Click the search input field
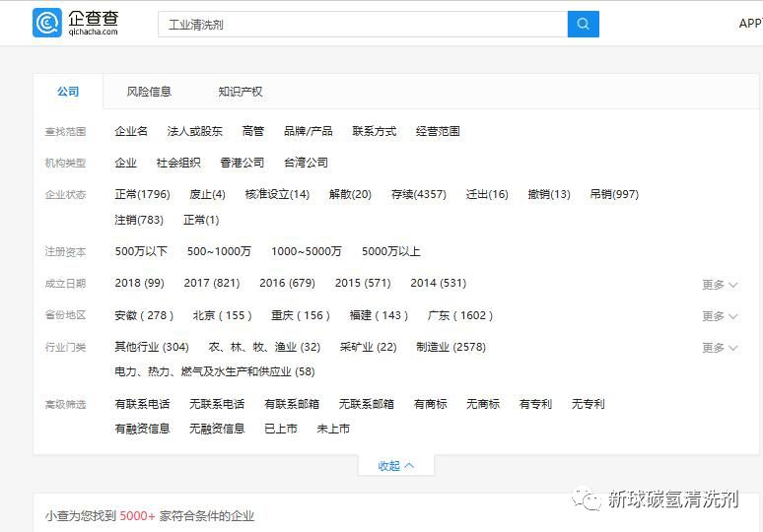763x532 pixels. [x=362, y=24]
